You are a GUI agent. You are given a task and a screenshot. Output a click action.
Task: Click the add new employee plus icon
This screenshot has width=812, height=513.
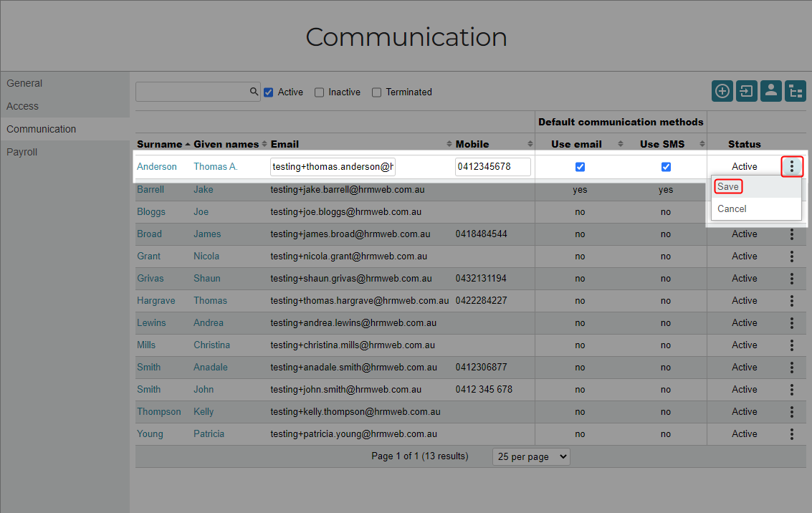(x=722, y=91)
